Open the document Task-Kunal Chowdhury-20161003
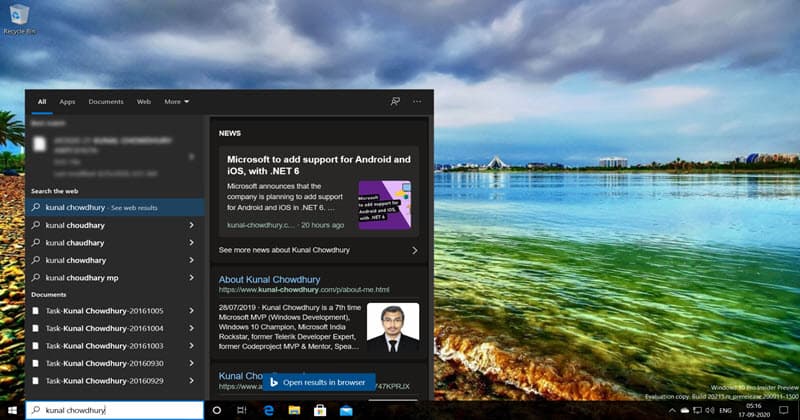This screenshot has width=800, height=420. tap(105, 345)
